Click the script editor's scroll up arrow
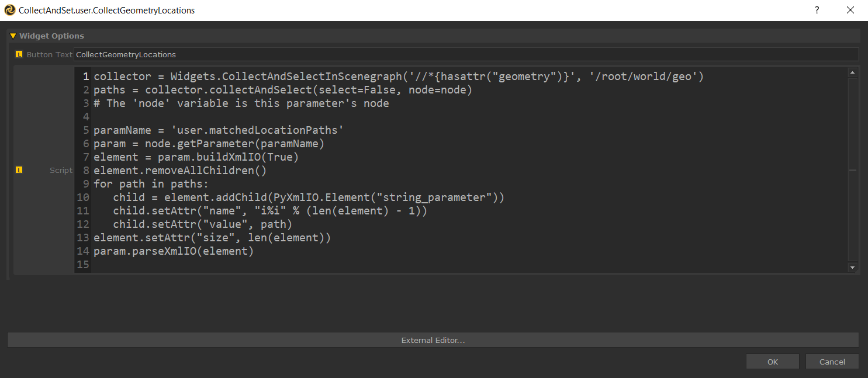 pos(852,73)
